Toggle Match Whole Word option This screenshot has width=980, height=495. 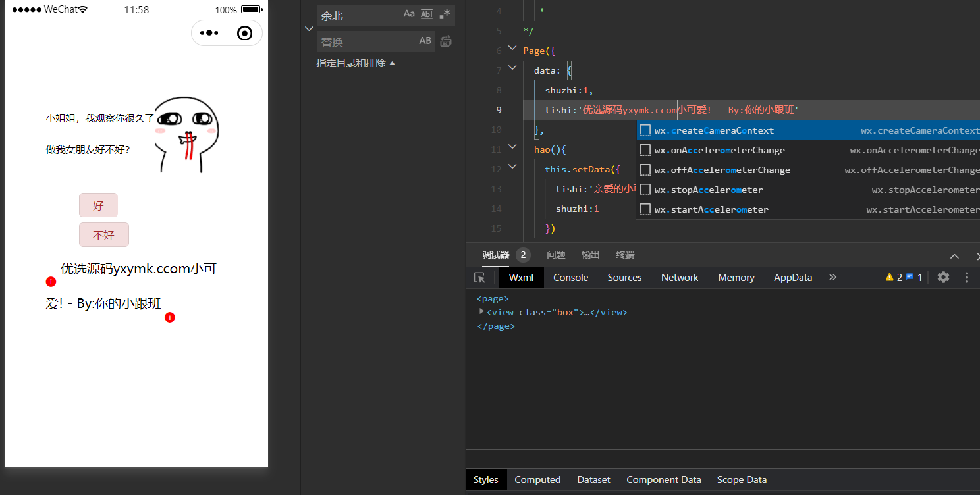427,14
